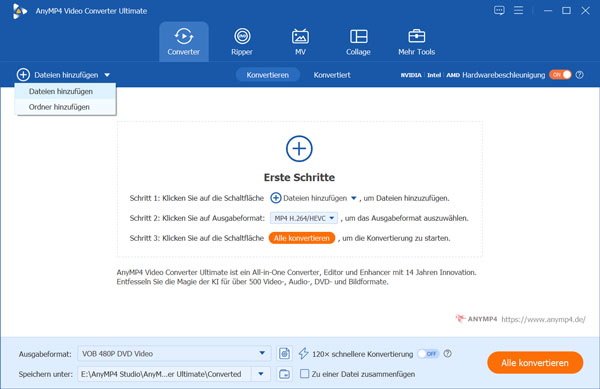Click the big Alle konvertieren button
Viewport: 600px width, 389px height.
[535, 363]
